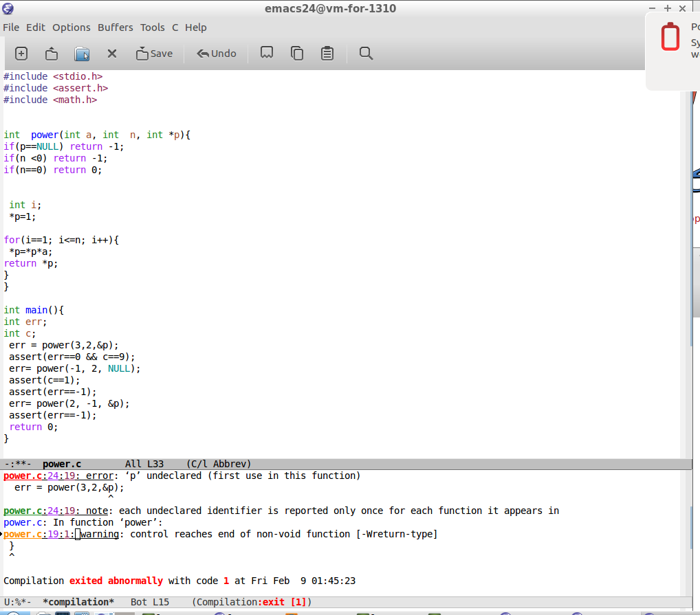Open the Options menu

click(71, 27)
